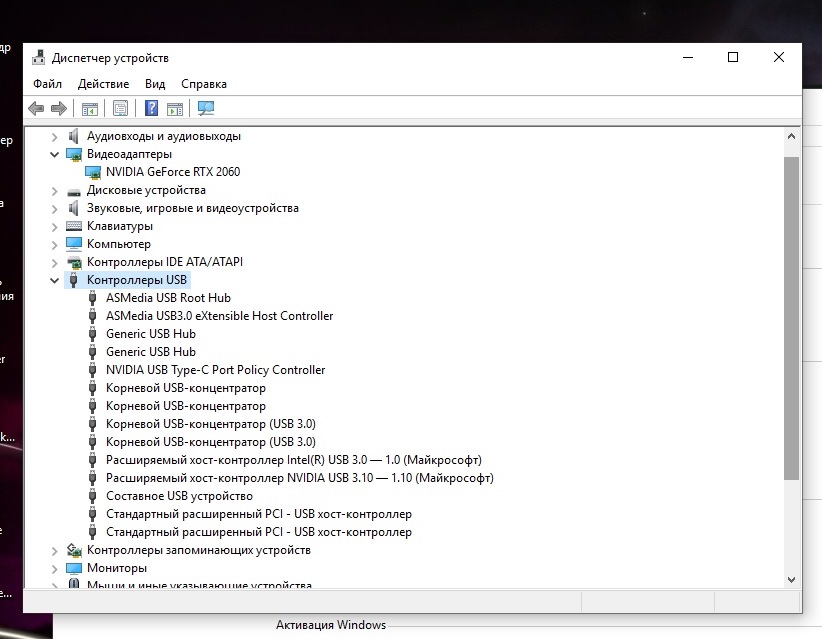Open the Вид menu
This screenshot has width=822, height=639.
155,84
